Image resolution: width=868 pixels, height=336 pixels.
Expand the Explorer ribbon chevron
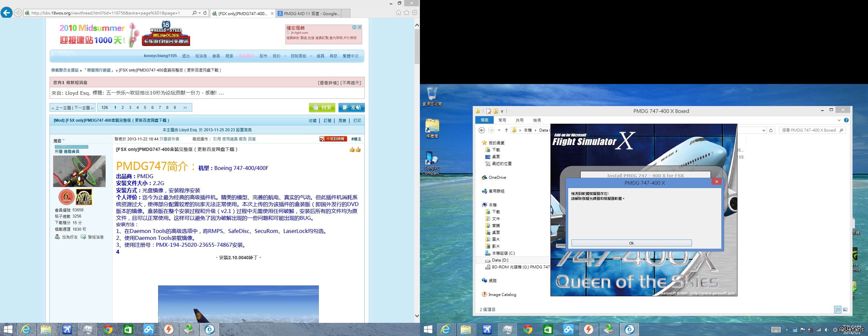(x=839, y=120)
